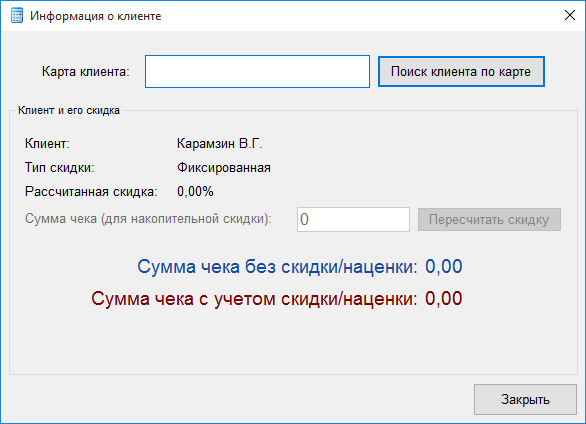Click the 0,00% calculated discount value
586x424 pixels.
coord(195,192)
